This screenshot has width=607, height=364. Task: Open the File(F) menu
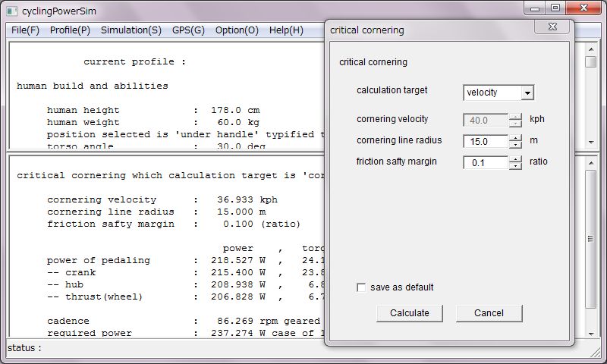[x=25, y=30]
